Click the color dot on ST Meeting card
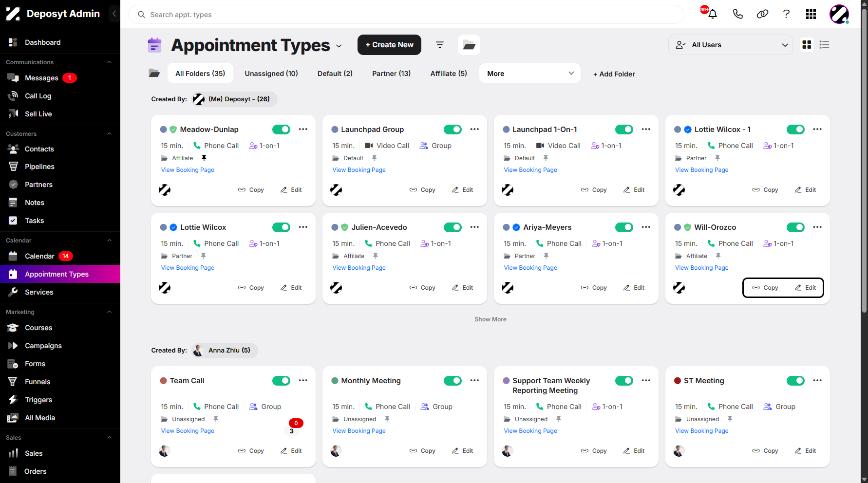868x483 pixels. click(678, 381)
